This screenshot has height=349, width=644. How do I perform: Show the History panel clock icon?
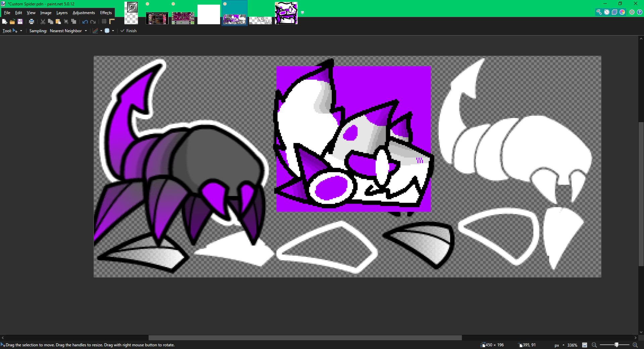pos(607,12)
